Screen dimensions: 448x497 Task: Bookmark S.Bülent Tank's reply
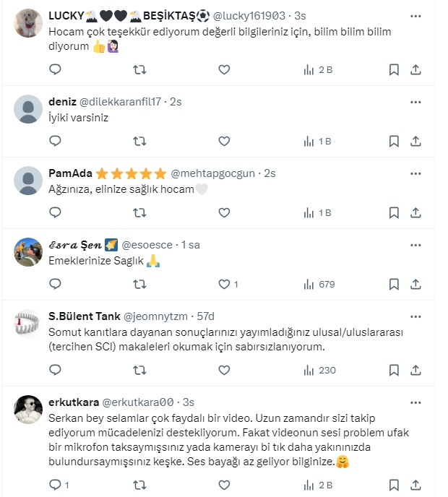pos(394,370)
